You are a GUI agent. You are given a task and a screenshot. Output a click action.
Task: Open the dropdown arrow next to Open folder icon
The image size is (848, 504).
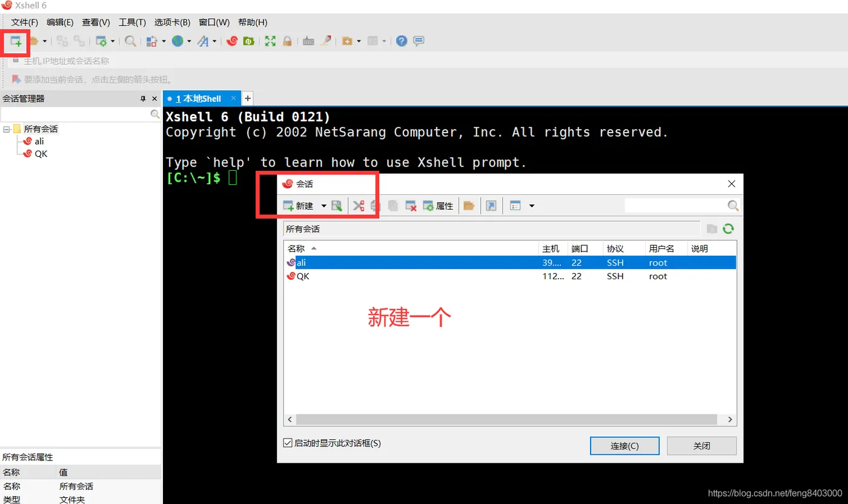(x=44, y=41)
